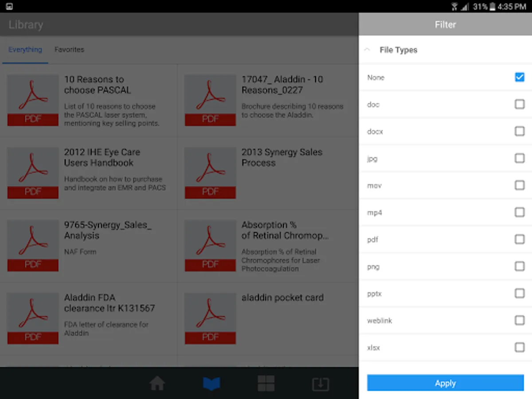
Task: Open PDF icon for 10 Reasons to choose PASCAL
Action: click(x=33, y=100)
